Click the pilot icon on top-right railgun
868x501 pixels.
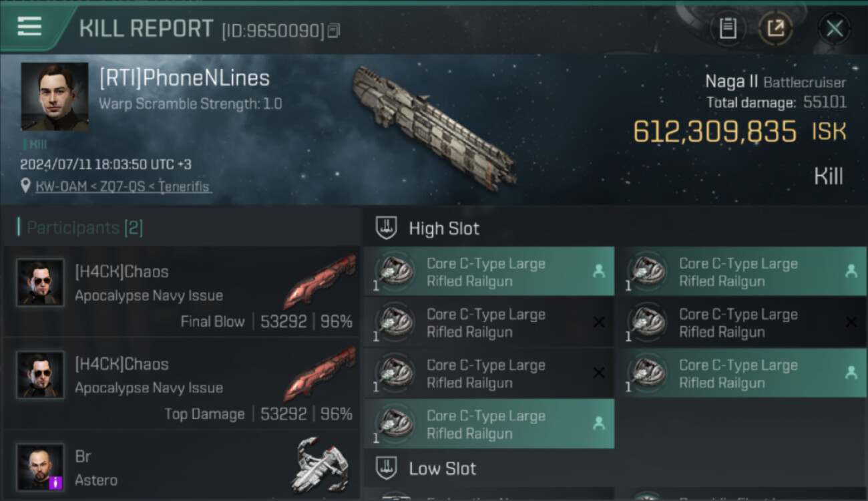851,271
